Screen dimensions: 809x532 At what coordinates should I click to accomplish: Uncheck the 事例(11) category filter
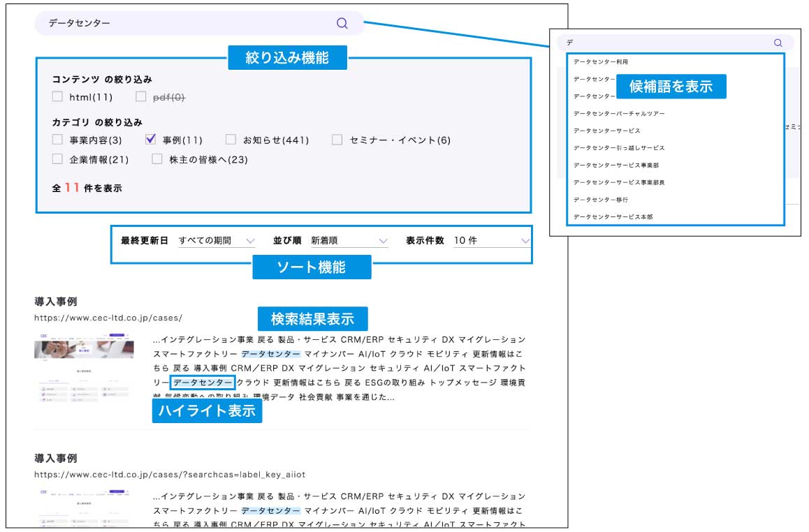click(151, 139)
